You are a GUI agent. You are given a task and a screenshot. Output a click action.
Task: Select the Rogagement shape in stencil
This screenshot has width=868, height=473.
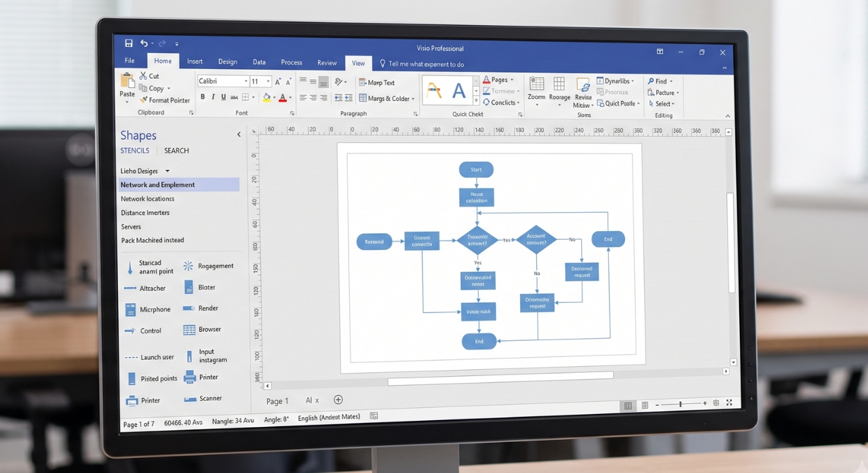[208, 266]
